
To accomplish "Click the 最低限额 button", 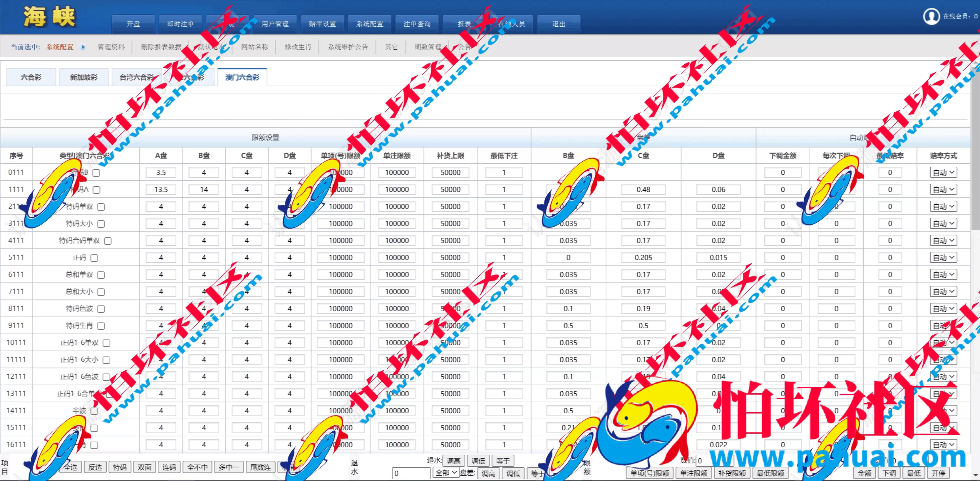I will pos(770,473).
